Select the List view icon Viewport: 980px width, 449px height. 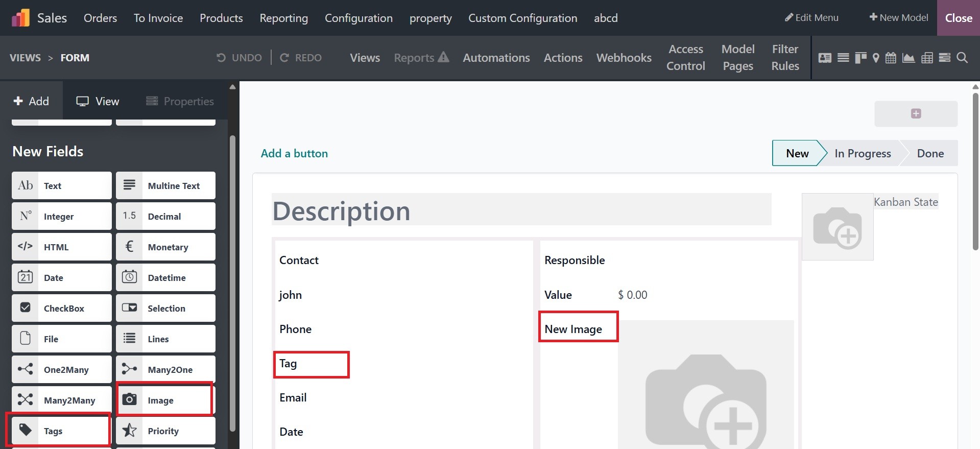(843, 58)
